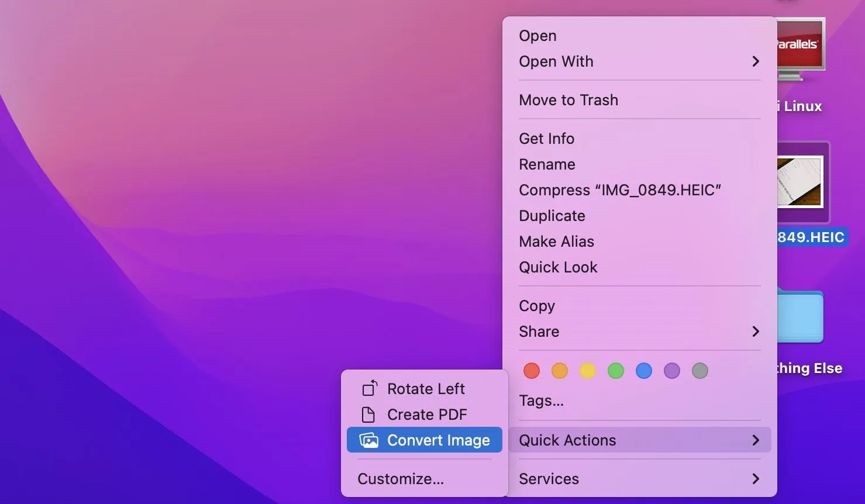
Task: Choose Quick Look
Action: point(640,267)
